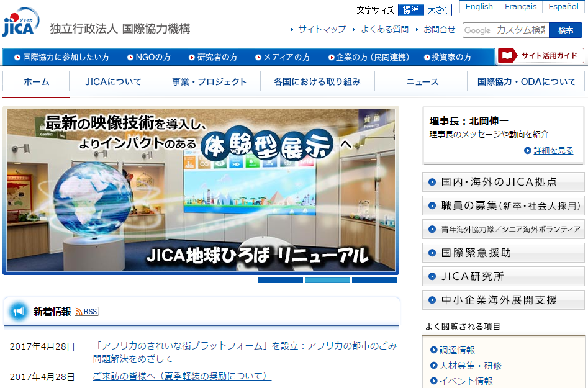This screenshot has height=388, width=588.
Task: Open ご来訪の皆様へ summer attire notice
Action: (x=182, y=376)
